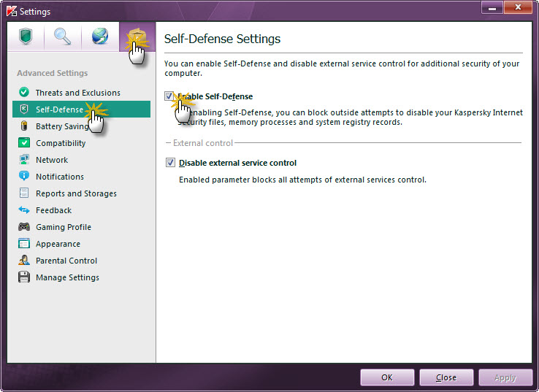
Task: Open Reports and Storages settings
Action: coord(82,193)
